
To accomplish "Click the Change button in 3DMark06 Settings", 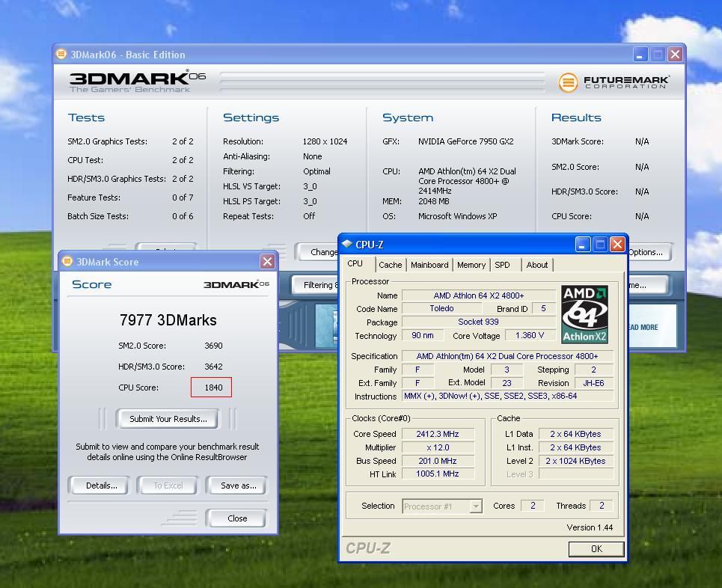I will [318, 252].
